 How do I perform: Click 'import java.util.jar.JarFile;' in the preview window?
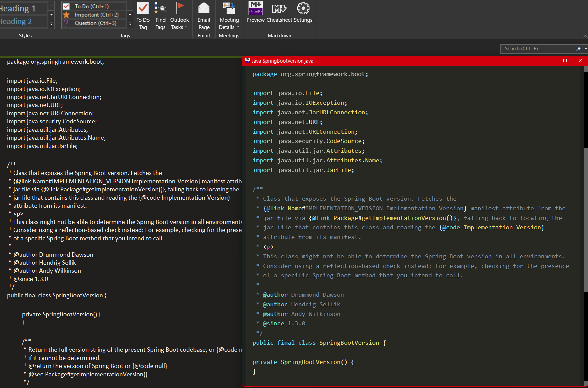(x=303, y=170)
